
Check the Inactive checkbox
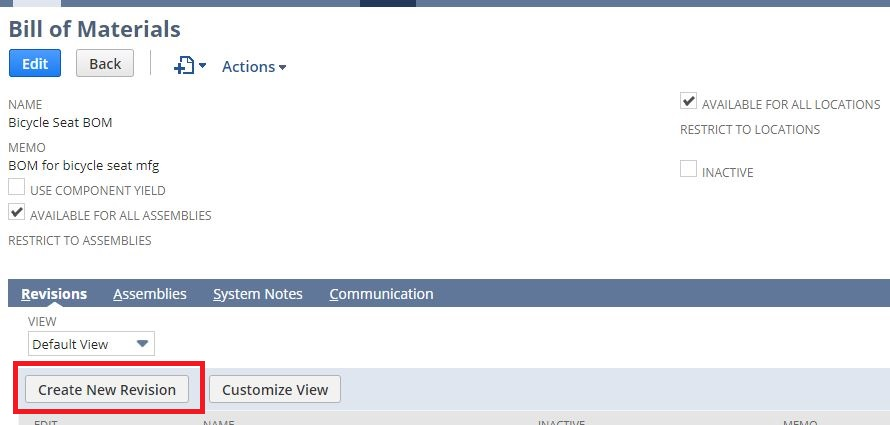tap(688, 170)
